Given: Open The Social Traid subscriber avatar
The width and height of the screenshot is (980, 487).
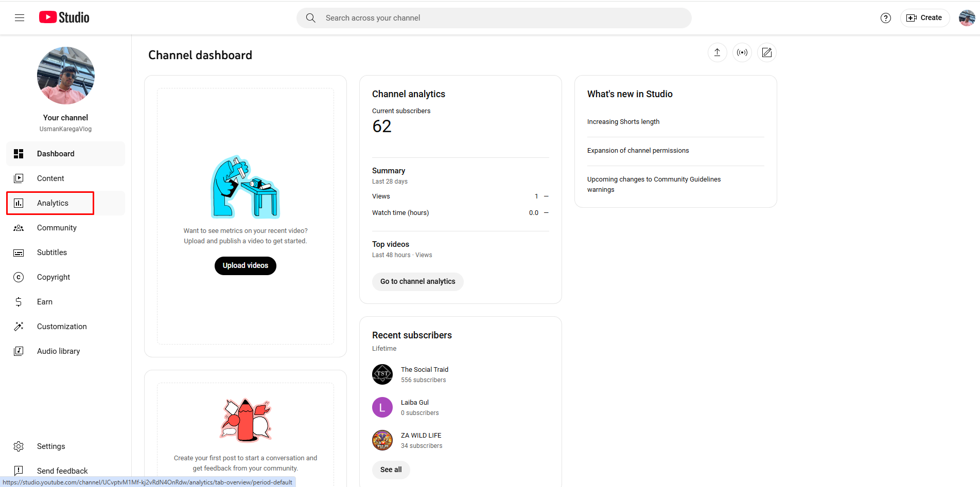Looking at the screenshot, I should click(382, 374).
